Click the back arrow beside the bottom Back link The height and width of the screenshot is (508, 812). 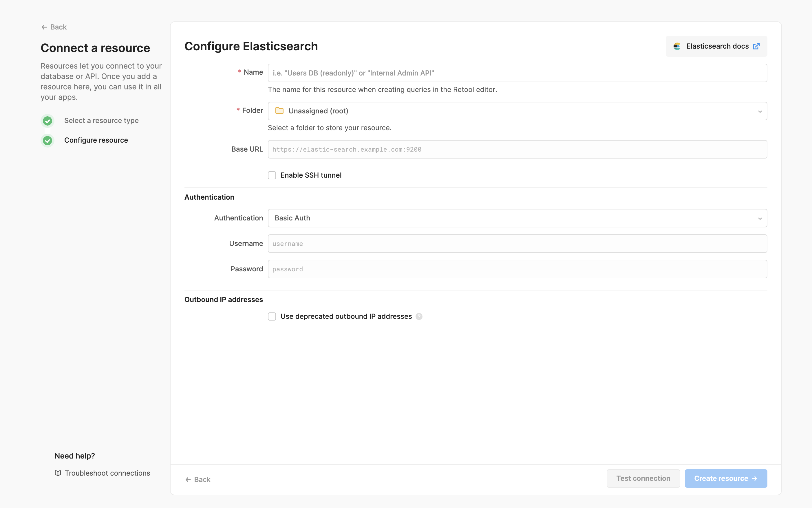(189, 479)
